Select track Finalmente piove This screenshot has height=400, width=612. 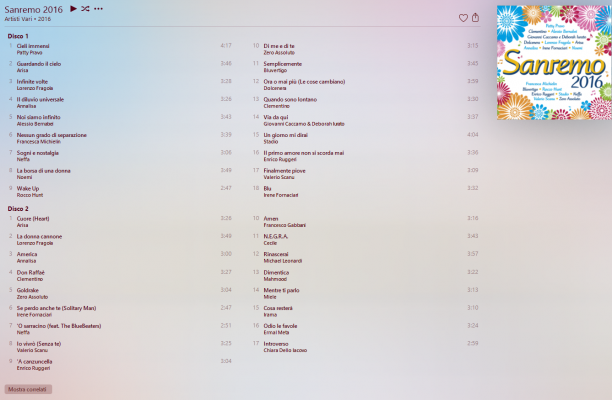coord(284,171)
